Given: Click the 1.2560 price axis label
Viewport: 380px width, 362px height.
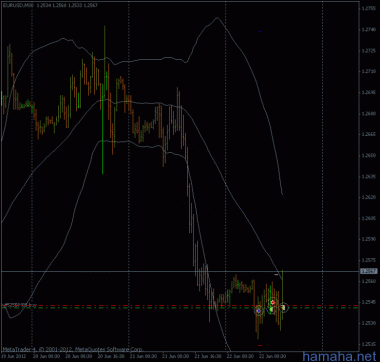Looking at the screenshot, I should coord(368,282).
